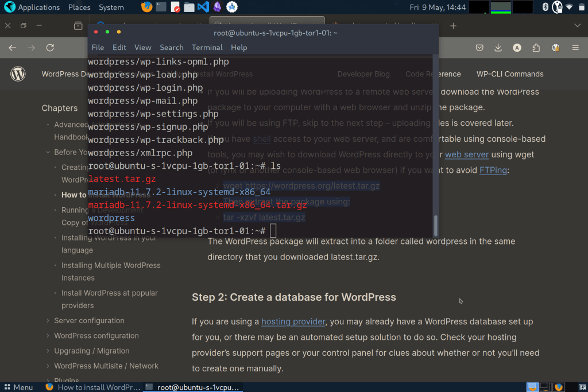Open the Firefox hamburger application menu
The image size is (588, 392).
[x=575, y=48]
